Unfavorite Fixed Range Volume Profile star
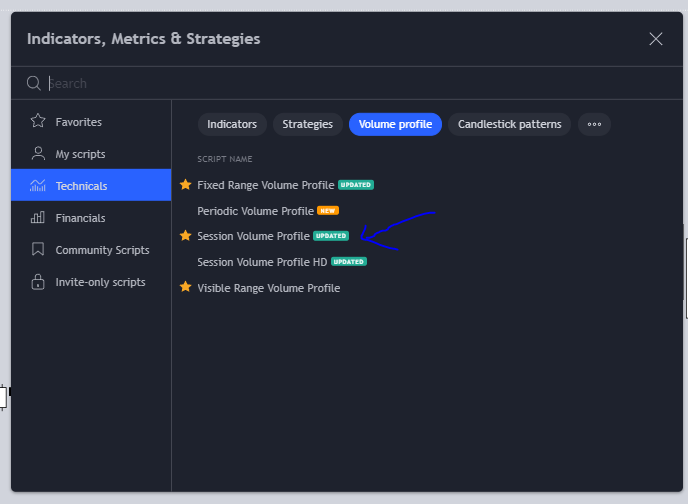688x504 pixels. (x=186, y=185)
